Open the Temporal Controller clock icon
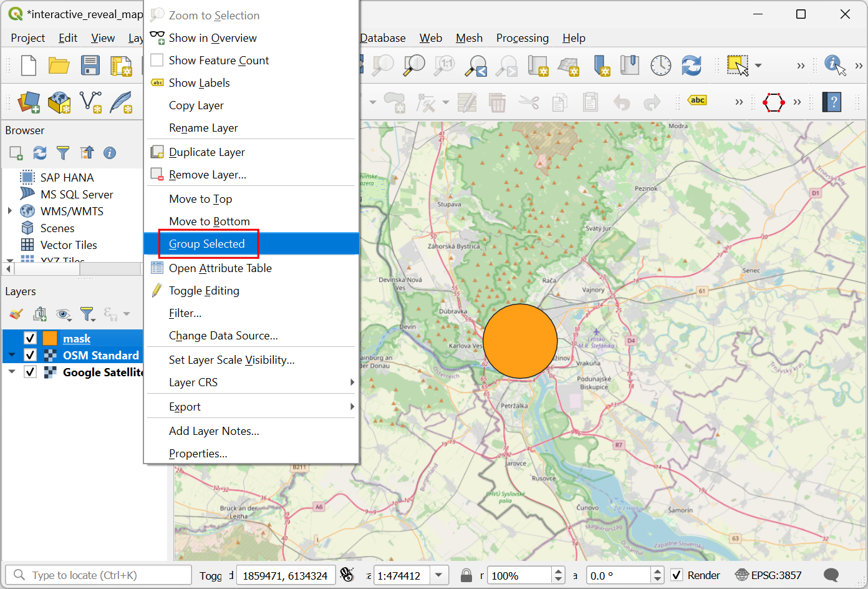The image size is (868, 589). click(x=660, y=66)
